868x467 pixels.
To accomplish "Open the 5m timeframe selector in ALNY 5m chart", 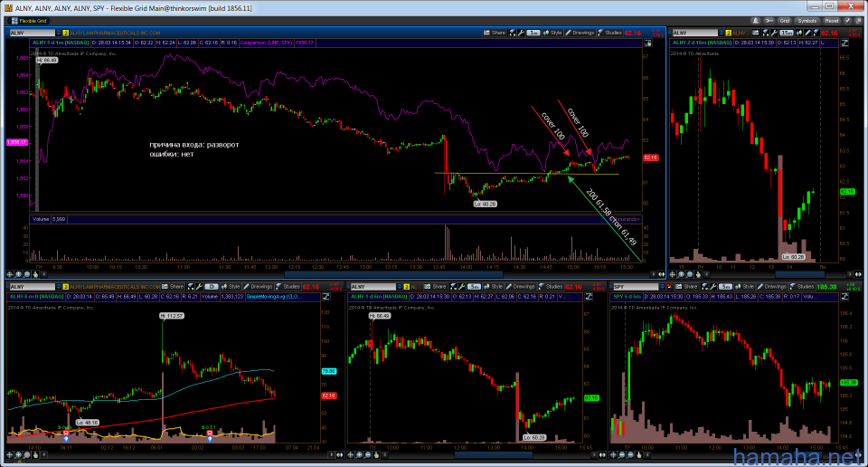I will [474, 286].
